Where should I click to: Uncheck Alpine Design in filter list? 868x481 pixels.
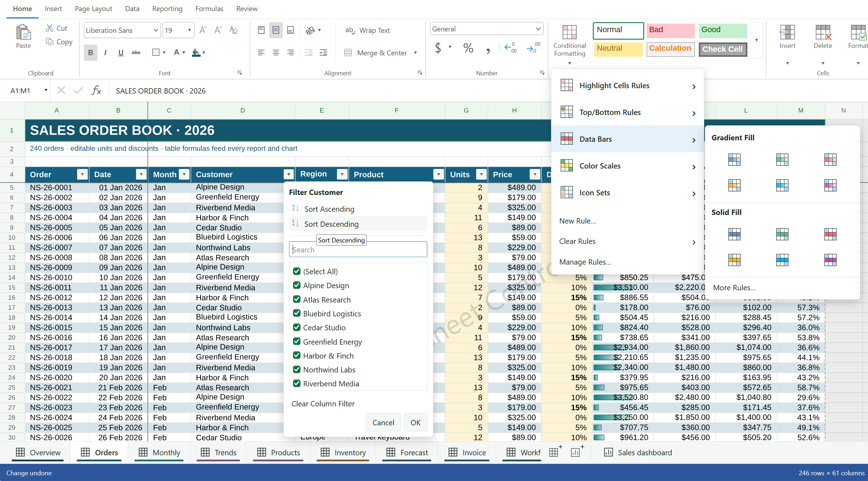coord(297,285)
